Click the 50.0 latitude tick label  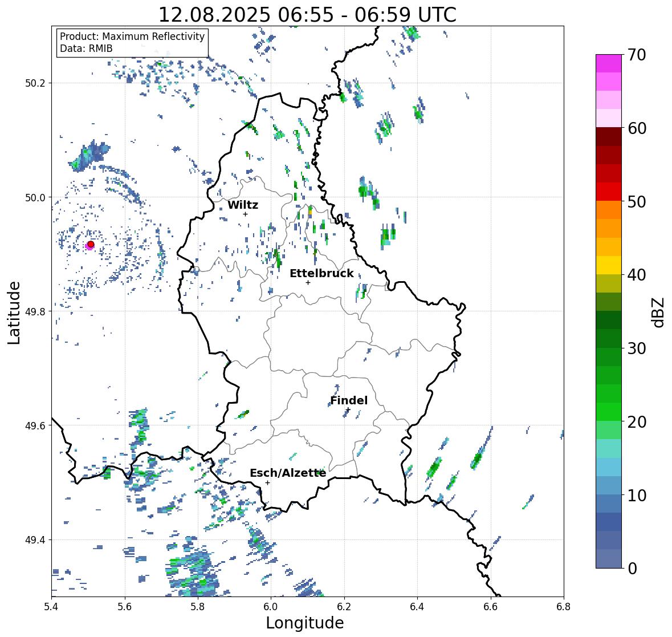click(x=35, y=198)
